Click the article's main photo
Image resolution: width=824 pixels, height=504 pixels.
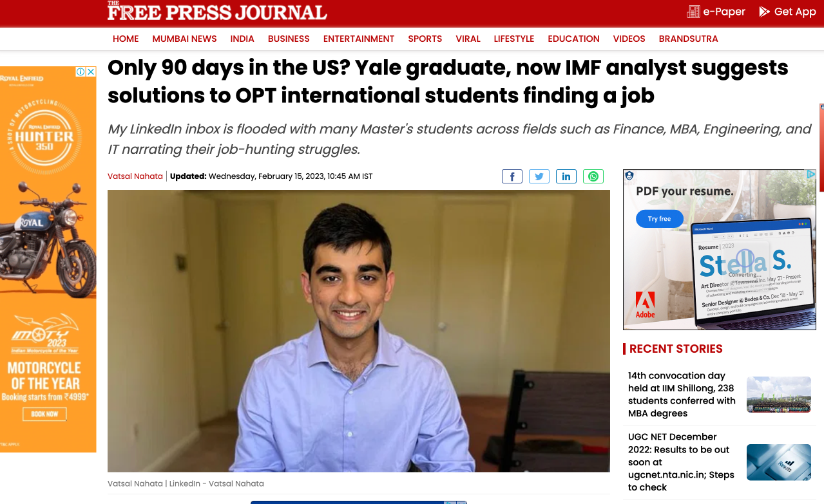pyautogui.click(x=359, y=331)
